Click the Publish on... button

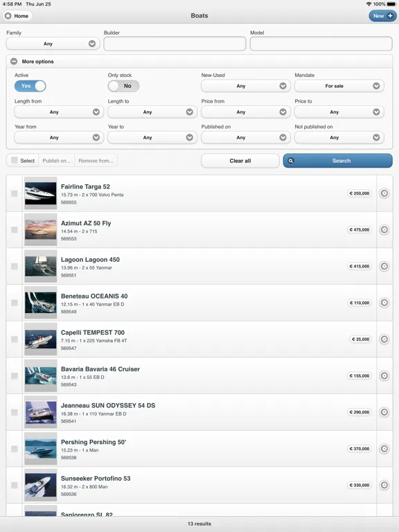[56, 161]
